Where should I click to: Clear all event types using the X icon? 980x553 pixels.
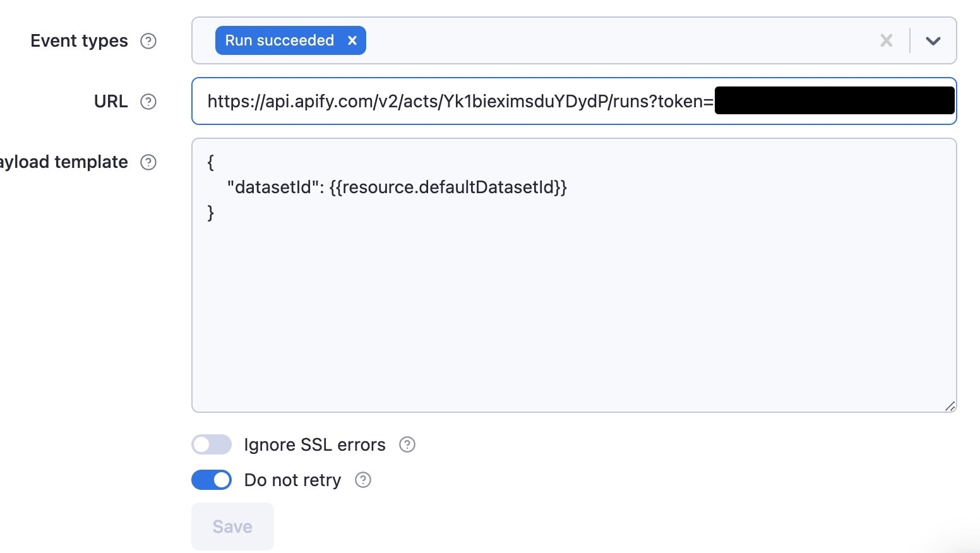886,40
